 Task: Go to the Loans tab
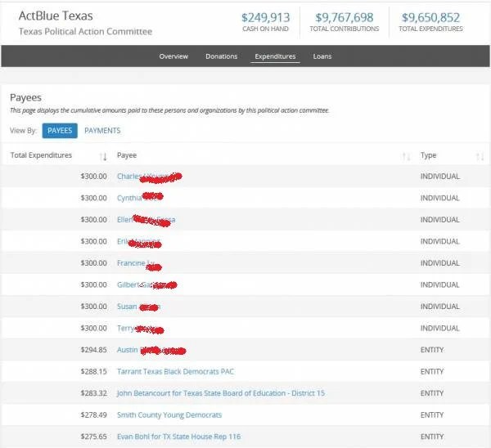click(322, 56)
